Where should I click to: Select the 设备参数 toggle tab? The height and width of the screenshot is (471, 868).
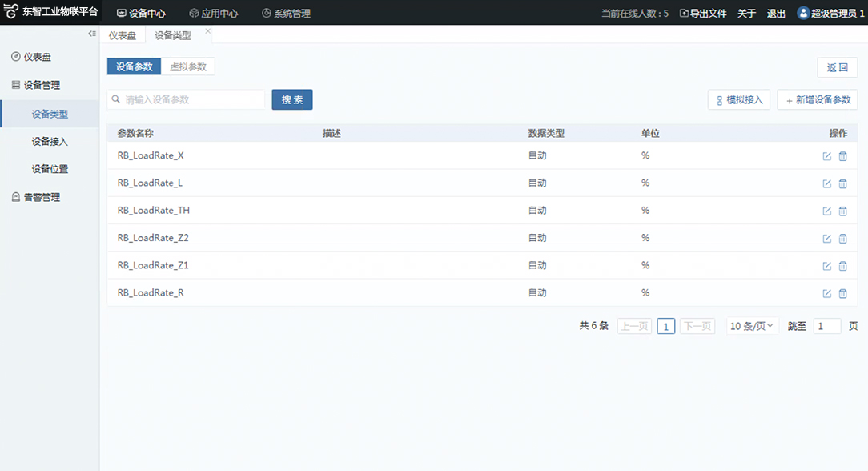pyautogui.click(x=134, y=67)
